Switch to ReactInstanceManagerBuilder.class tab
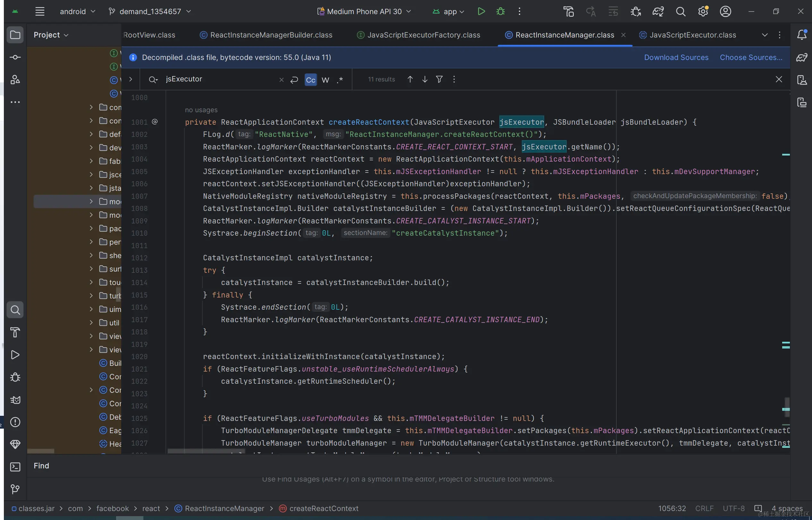This screenshot has width=812, height=520. coord(271,35)
